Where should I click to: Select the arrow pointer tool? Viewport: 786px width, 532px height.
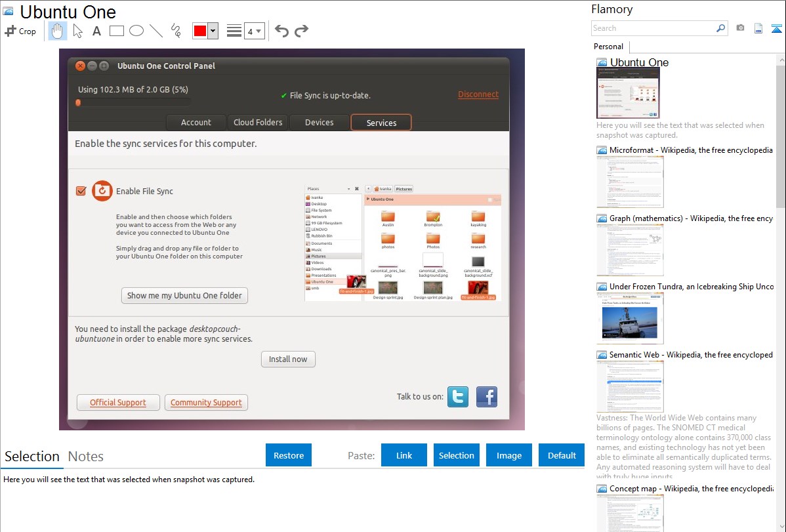(x=77, y=31)
